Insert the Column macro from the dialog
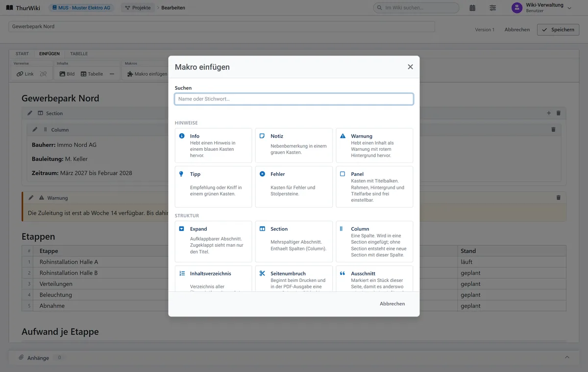The image size is (588, 372). 374,241
